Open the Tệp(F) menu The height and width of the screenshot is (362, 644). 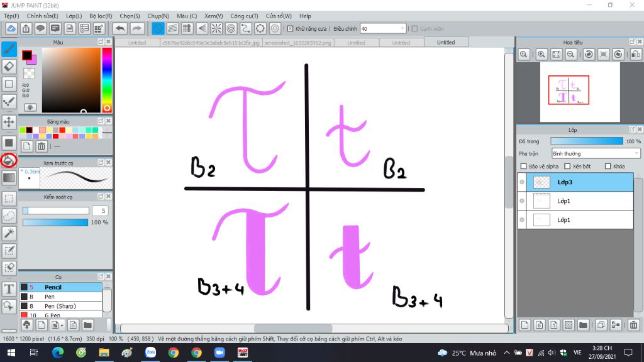point(11,16)
